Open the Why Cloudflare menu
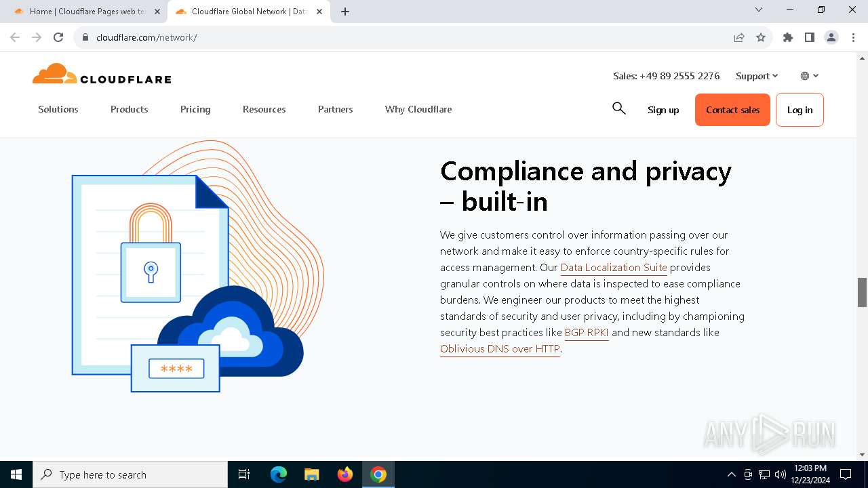The height and width of the screenshot is (488, 868). tap(418, 109)
